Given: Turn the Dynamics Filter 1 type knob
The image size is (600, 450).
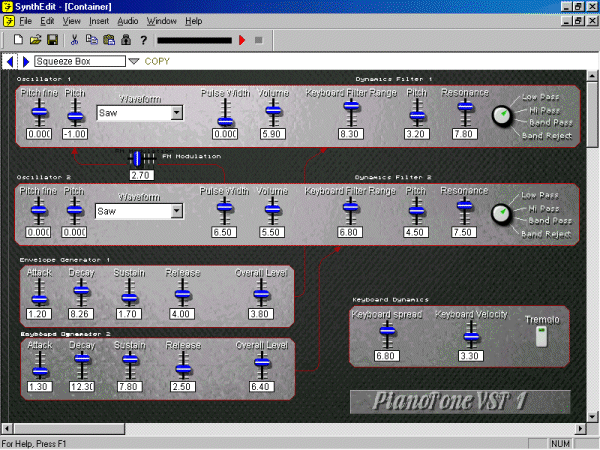Looking at the screenshot, I should 501,116.
